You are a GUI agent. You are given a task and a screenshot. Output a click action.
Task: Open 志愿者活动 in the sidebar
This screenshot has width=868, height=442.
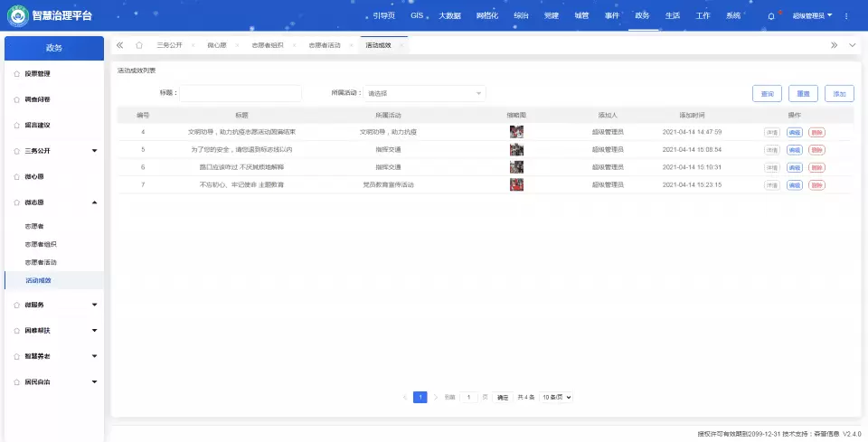pos(41,262)
